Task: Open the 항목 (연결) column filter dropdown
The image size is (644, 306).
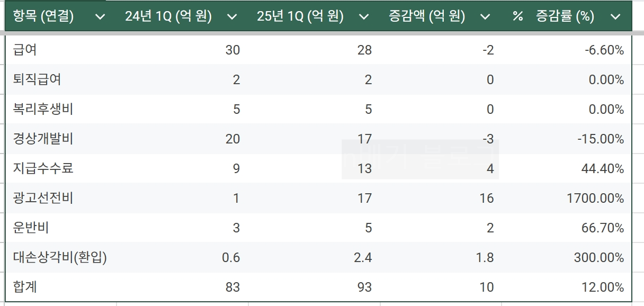Action: click(x=100, y=17)
